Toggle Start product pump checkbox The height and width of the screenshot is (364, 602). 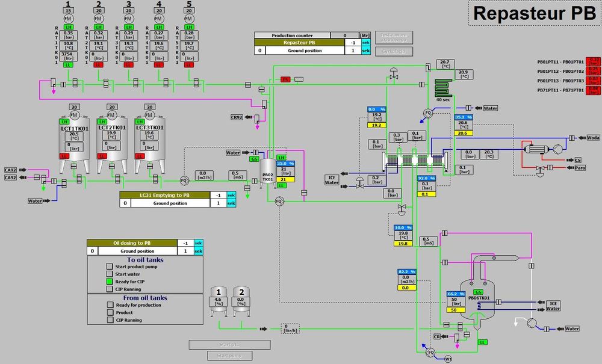pyautogui.click(x=110, y=266)
